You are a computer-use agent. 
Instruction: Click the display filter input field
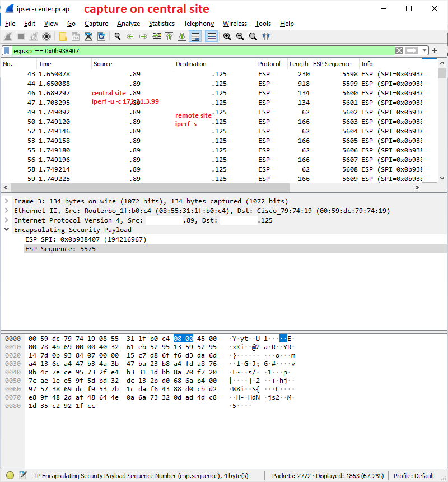pyautogui.click(x=203, y=50)
